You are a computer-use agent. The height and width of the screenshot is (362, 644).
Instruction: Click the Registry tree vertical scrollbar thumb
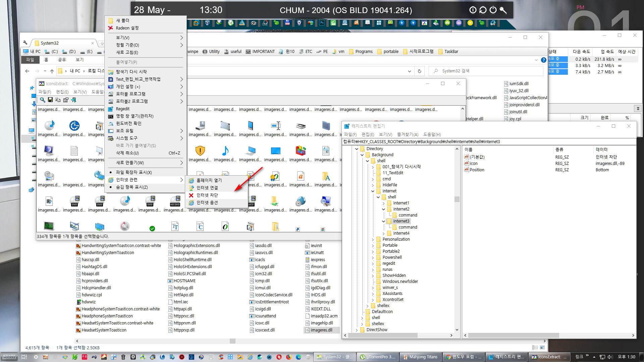457,199
